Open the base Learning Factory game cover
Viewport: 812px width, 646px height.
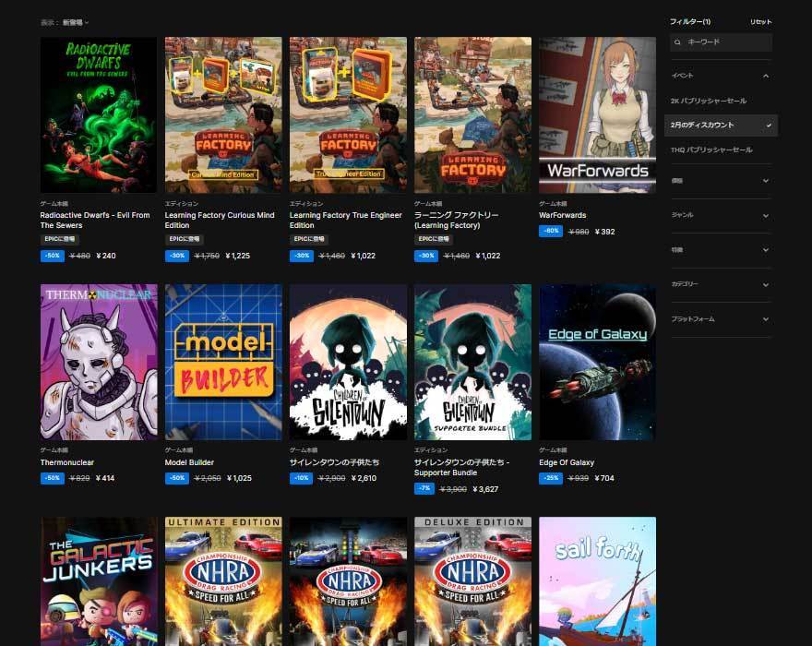472,115
